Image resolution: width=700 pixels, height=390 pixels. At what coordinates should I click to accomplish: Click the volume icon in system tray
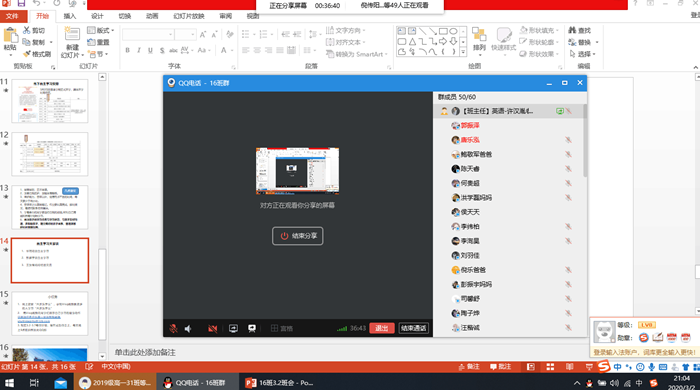pos(615,383)
